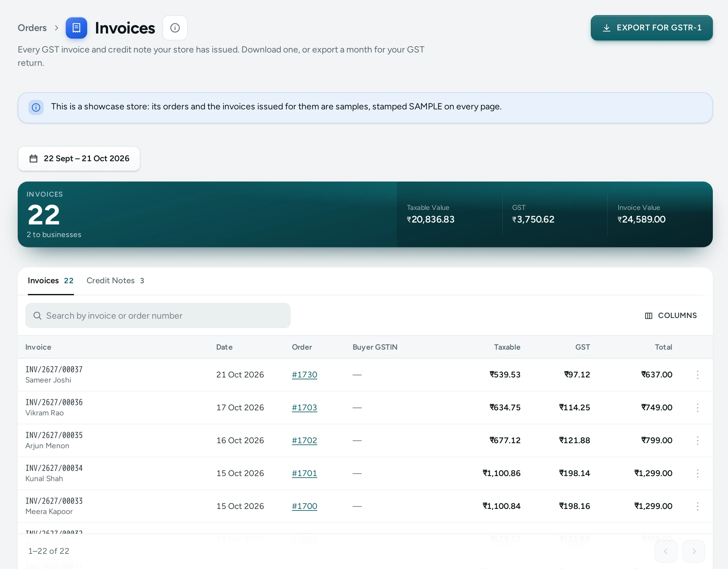Open the COLUMNS chooser
The height and width of the screenshot is (569, 728).
point(671,315)
